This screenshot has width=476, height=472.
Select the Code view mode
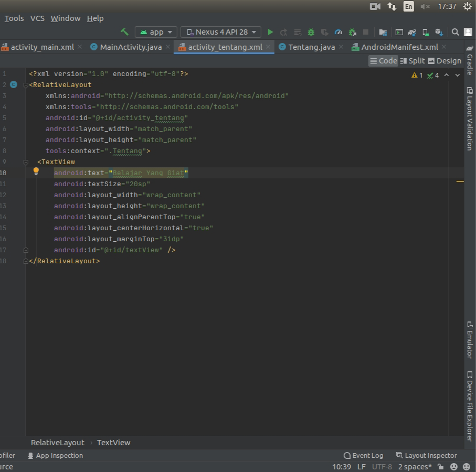tap(383, 61)
